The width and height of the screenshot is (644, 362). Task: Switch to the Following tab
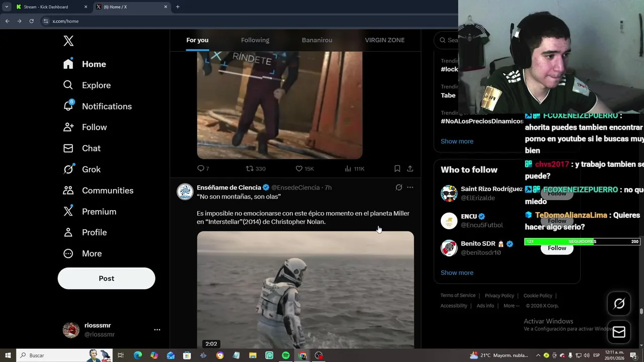coord(255,40)
